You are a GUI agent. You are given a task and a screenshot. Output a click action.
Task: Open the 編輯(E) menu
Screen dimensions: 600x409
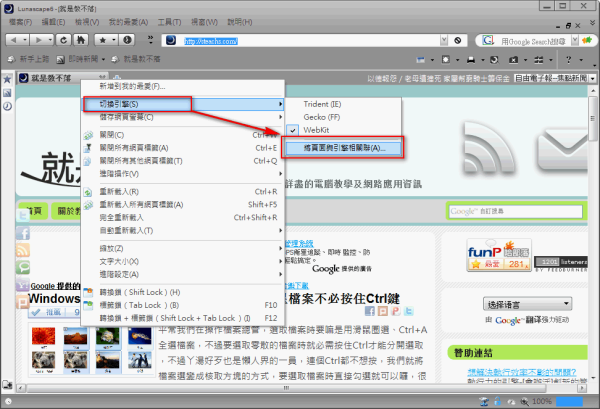pos(53,22)
